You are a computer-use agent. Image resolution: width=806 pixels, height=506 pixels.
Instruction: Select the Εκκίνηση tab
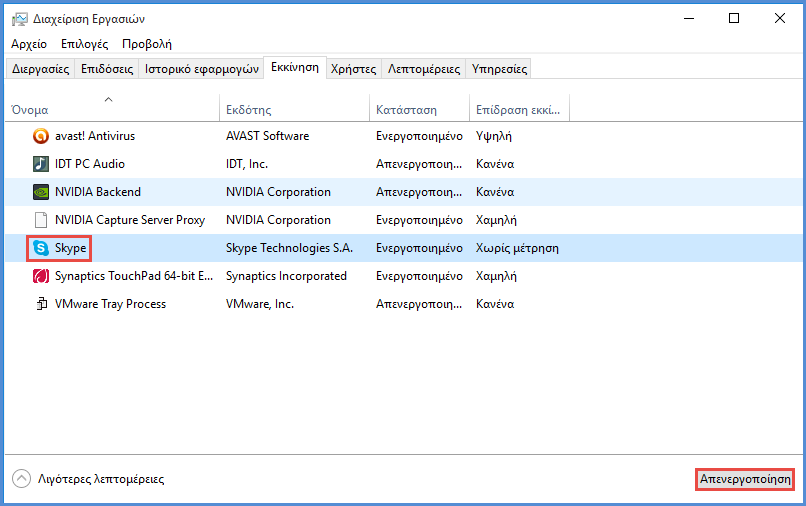click(x=295, y=68)
